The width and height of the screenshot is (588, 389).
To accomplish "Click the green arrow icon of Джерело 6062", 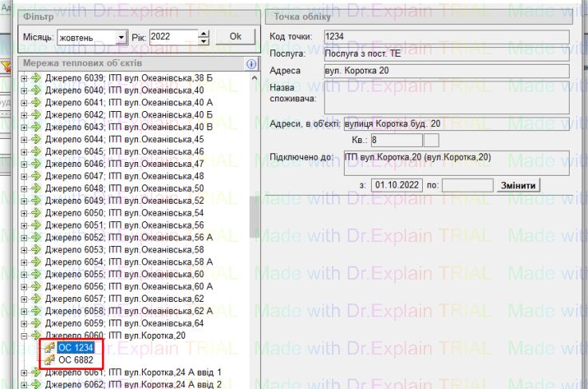I will [x=36, y=384].
